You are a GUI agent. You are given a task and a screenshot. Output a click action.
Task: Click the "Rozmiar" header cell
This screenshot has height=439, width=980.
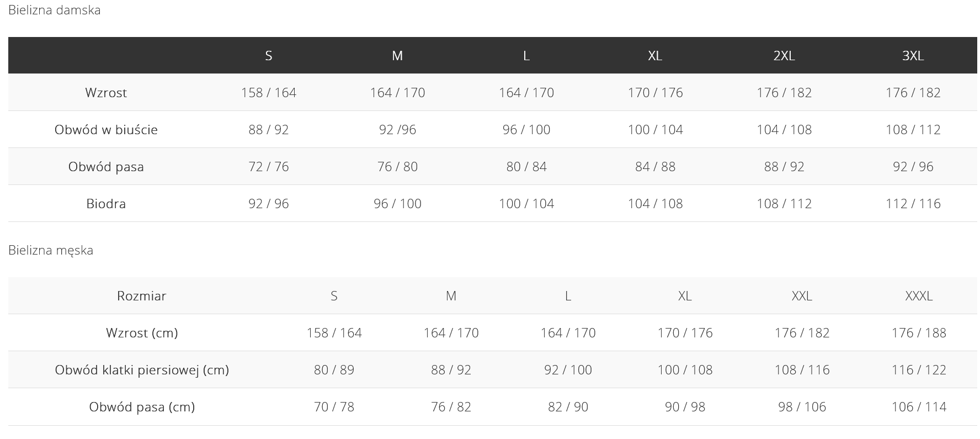[141, 296]
